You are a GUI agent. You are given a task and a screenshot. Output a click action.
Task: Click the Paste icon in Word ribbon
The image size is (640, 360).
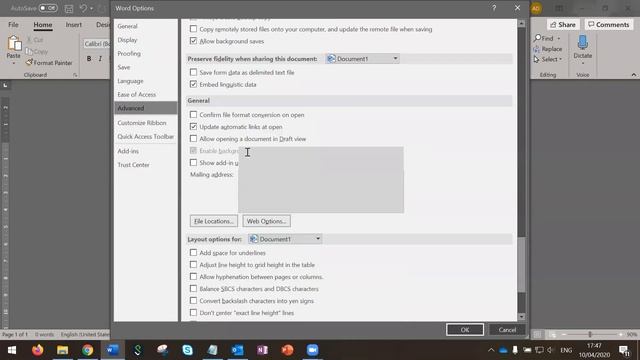[x=14, y=43]
